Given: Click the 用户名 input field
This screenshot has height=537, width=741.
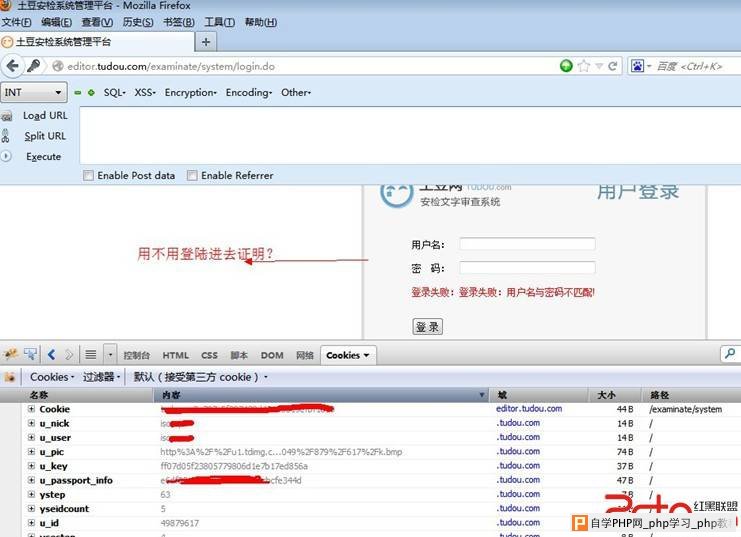Looking at the screenshot, I should pyautogui.click(x=527, y=244).
